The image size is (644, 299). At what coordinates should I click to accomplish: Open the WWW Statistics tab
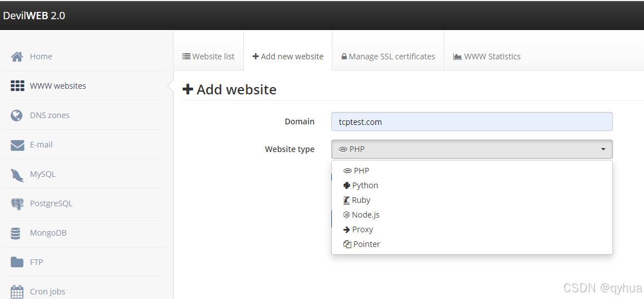[x=487, y=57]
